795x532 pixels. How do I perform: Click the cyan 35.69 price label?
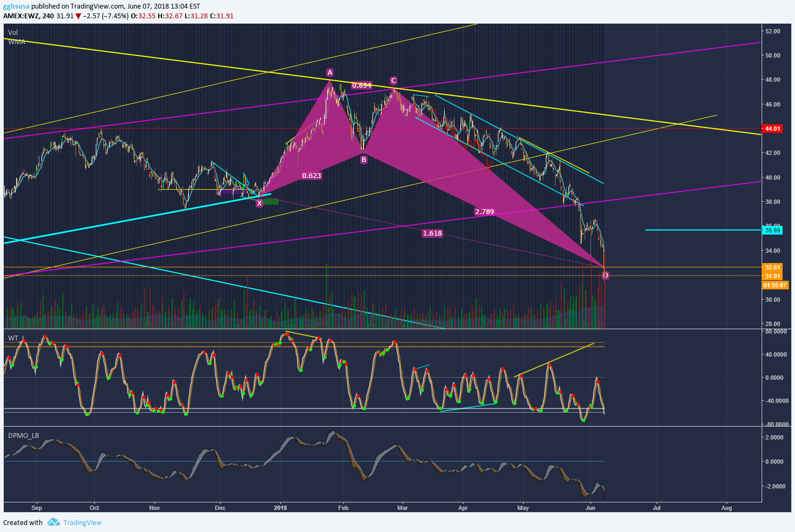point(772,230)
